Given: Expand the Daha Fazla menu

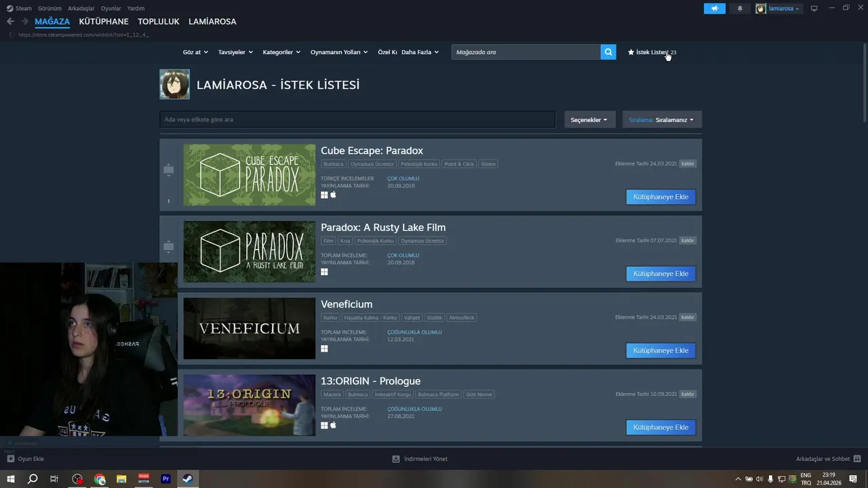Looking at the screenshot, I should coord(420,52).
